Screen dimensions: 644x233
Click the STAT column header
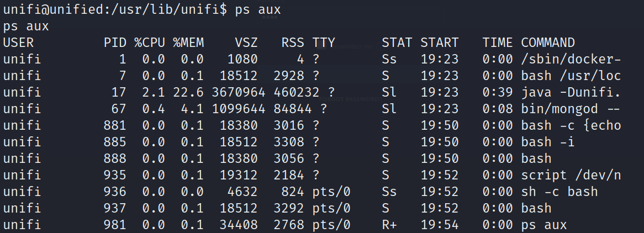tap(397, 43)
